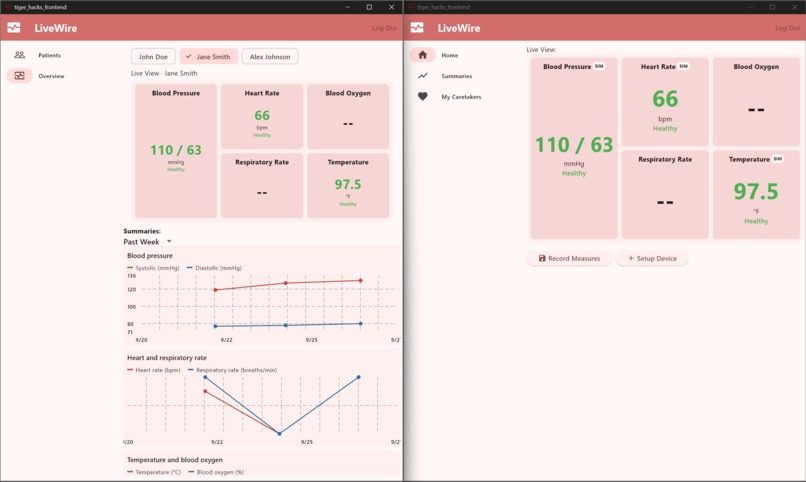Screen dimensions: 806x482
Task: Close the left tiger_hacks_frontend window
Action: (392, 7)
